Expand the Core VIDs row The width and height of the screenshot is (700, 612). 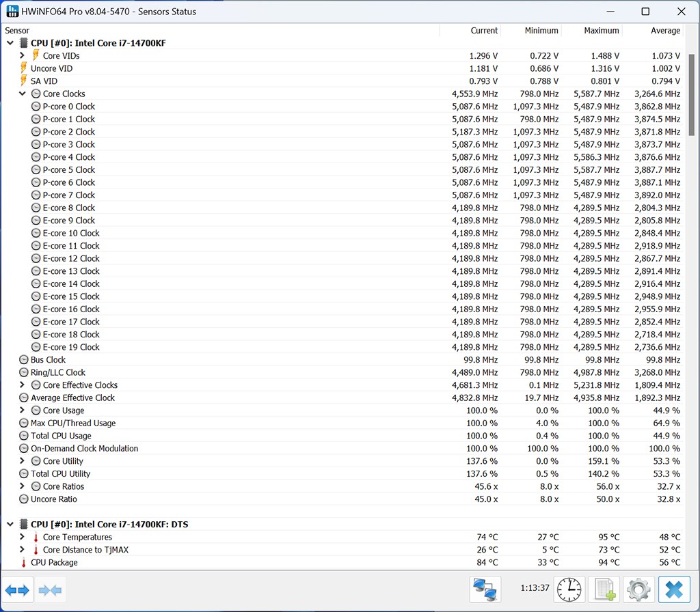22,55
